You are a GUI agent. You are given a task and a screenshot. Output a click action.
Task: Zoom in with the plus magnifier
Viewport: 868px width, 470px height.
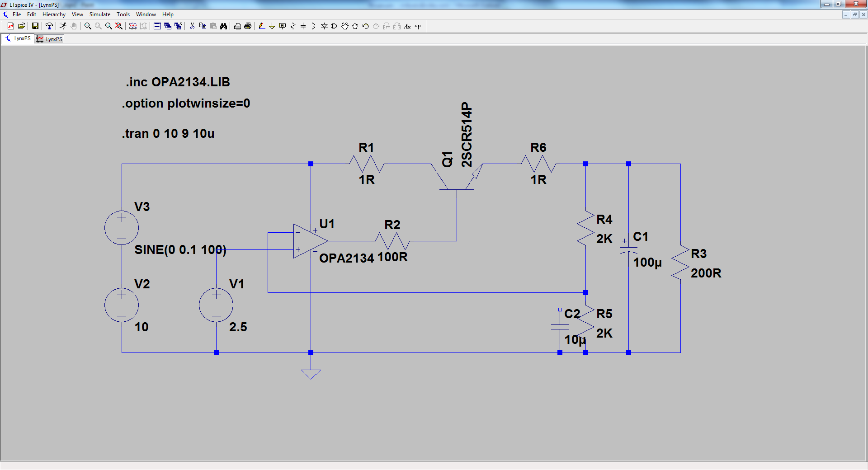pos(88,26)
